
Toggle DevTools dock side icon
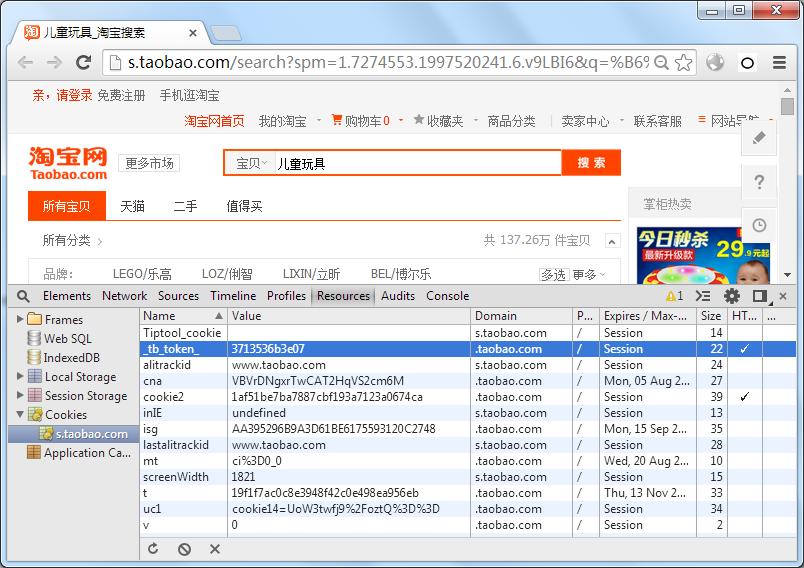click(x=760, y=296)
